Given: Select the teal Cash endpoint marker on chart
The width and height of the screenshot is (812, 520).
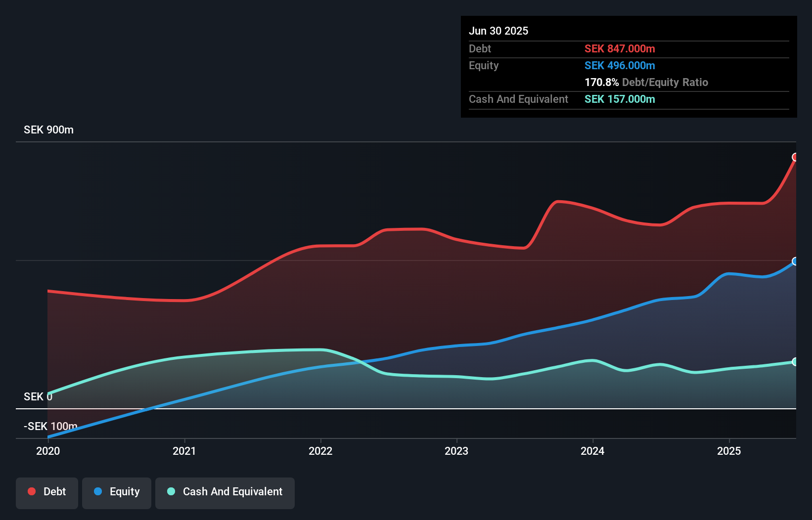Looking at the screenshot, I should tap(795, 361).
